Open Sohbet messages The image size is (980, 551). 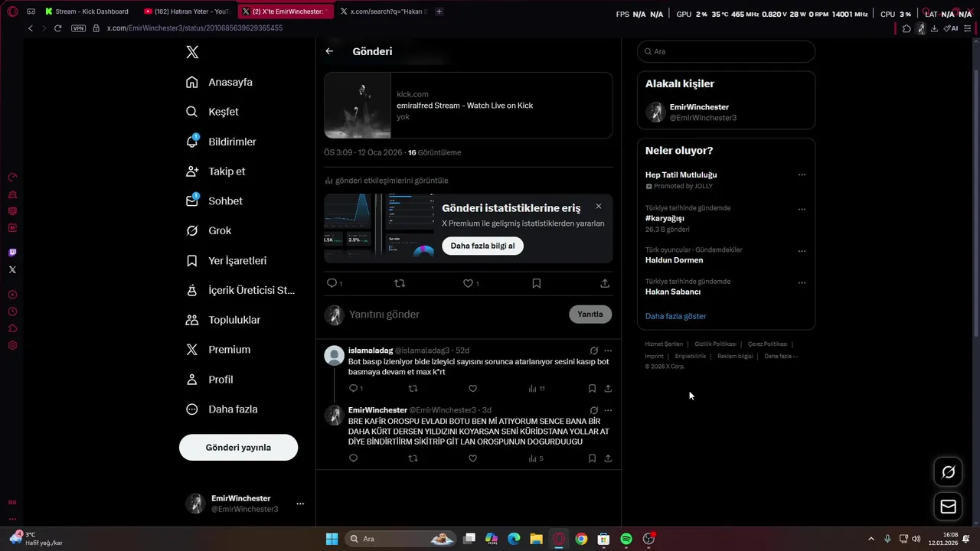pyautogui.click(x=214, y=201)
